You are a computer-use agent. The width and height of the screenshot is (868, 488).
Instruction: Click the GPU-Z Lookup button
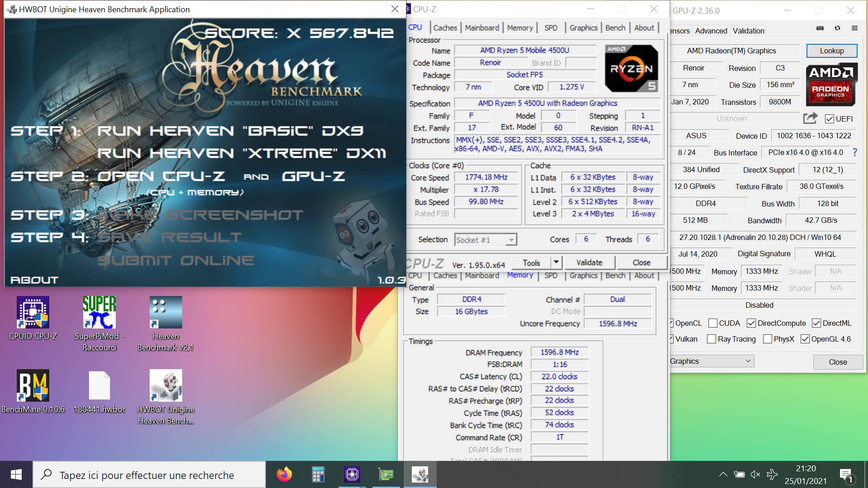pos(832,51)
